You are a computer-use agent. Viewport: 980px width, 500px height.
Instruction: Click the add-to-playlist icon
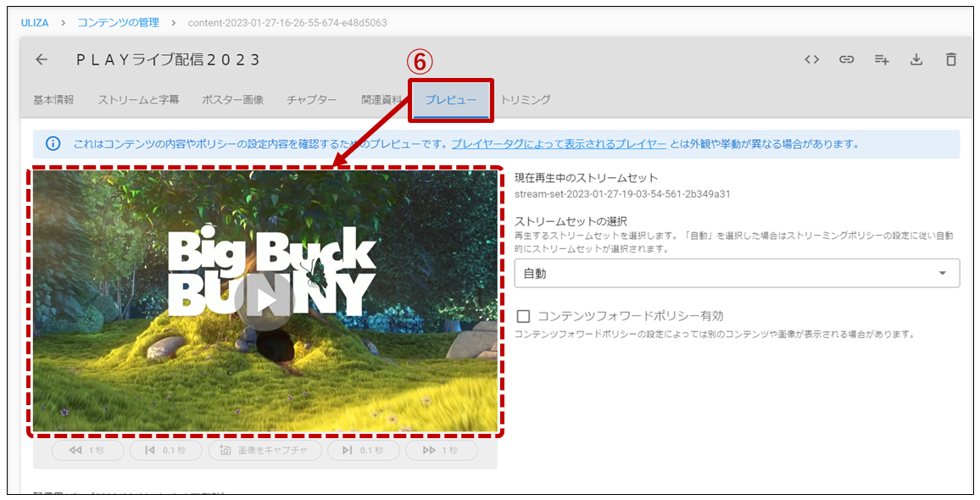tap(882, 59)
